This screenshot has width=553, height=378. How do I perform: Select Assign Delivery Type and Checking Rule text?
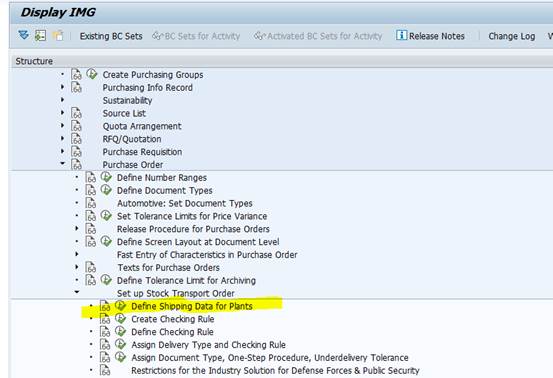208,345
